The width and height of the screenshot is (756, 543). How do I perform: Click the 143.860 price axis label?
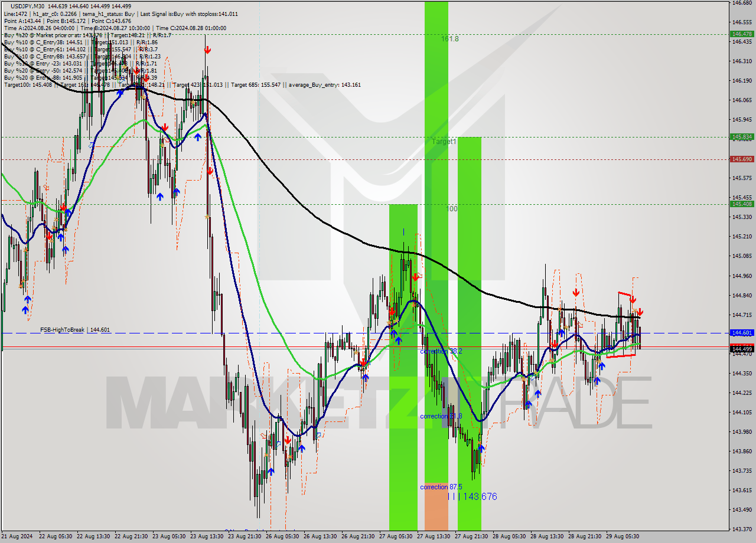(741, 451)
